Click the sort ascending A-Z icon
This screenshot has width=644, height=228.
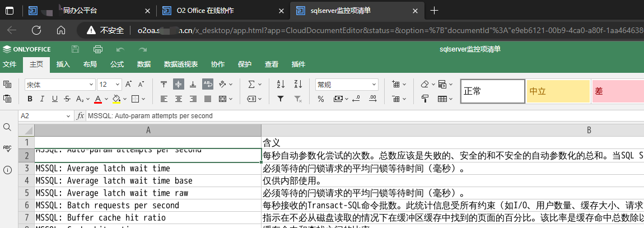[x=281, y=85]
